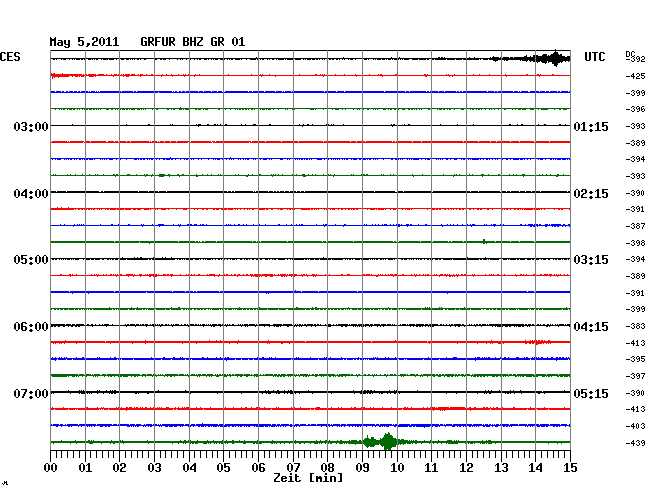The width and height of the screenshot is (650, 494).
Task: Click the -394 value in the 03:15 row
Action: (x=635, y=259)
